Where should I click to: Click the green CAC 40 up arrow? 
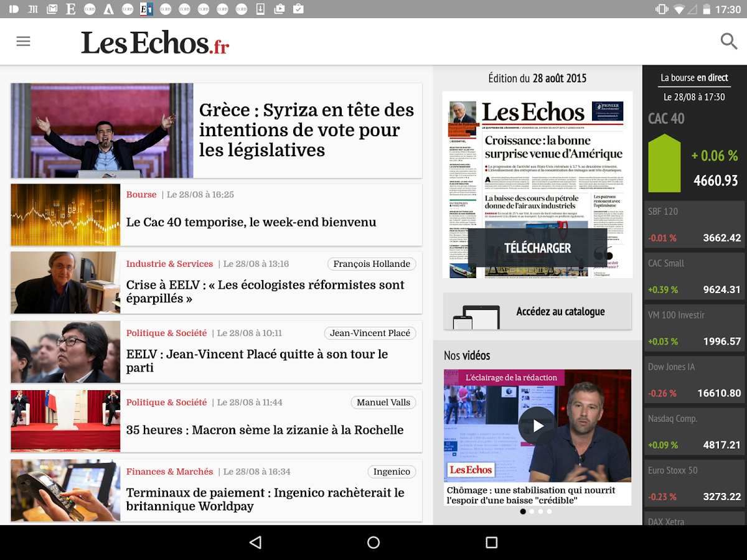pyautogui.click(x=664, y=163)
